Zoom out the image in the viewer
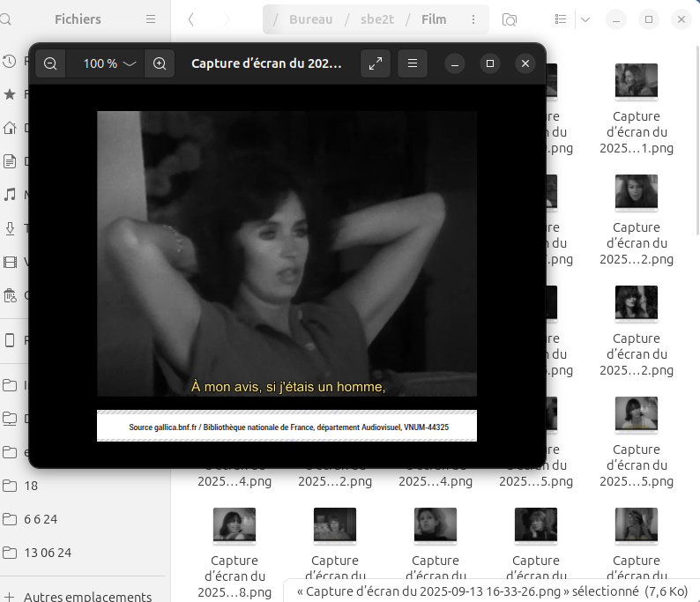The width and height of the screenshot is (700, 602). pos(50,63)
